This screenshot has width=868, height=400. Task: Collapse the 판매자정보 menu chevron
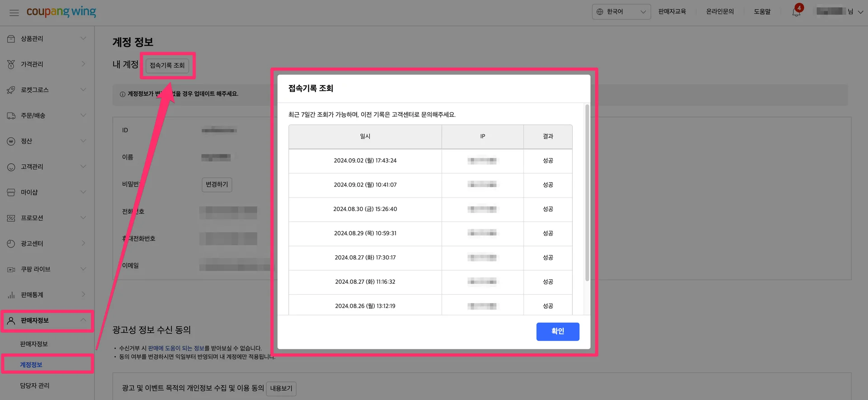83,320
